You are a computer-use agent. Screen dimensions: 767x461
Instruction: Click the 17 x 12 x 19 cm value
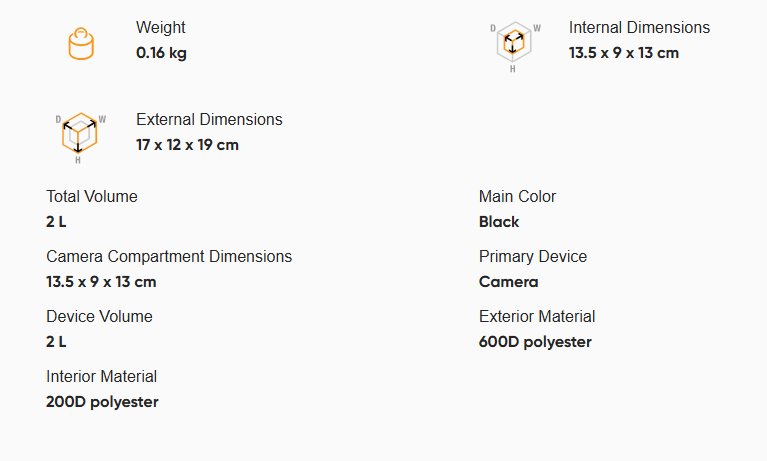coord(187,145)
